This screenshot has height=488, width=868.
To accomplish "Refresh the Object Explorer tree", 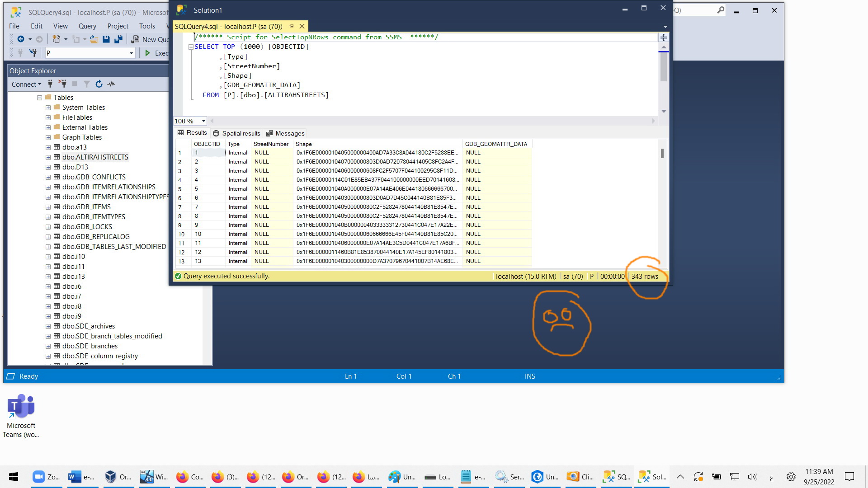I will 99,84.
